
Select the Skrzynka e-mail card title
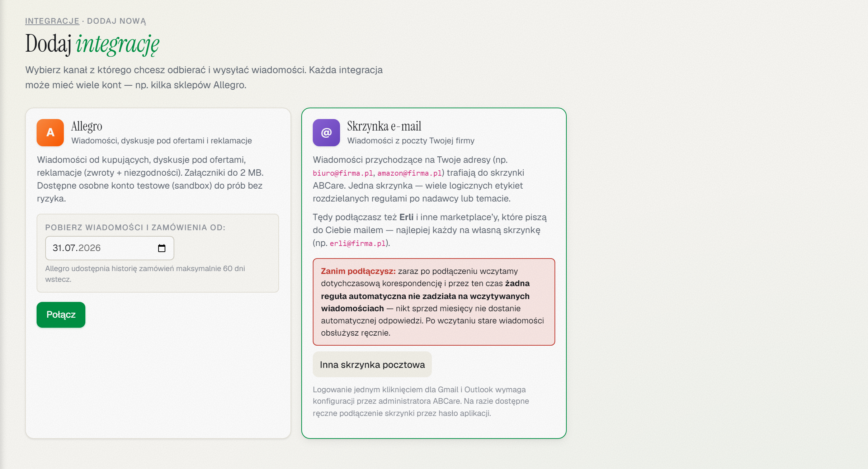[384, 126]
